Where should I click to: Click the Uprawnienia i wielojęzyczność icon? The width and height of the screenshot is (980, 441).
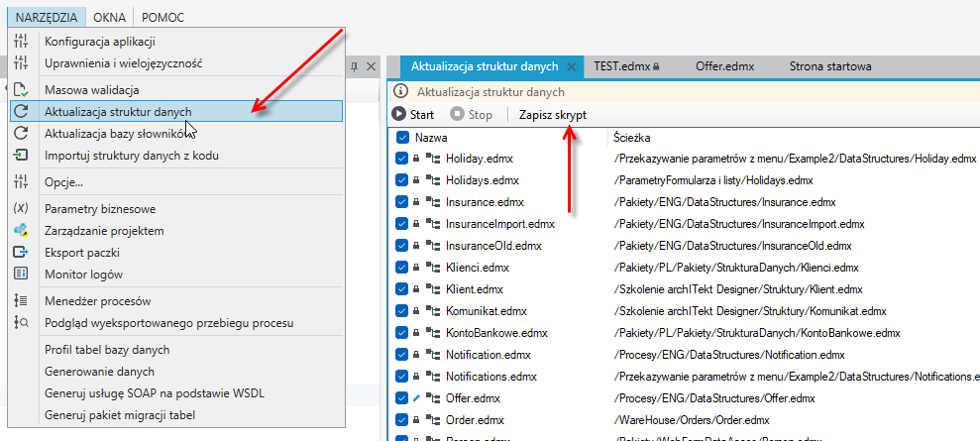point(21,63)
